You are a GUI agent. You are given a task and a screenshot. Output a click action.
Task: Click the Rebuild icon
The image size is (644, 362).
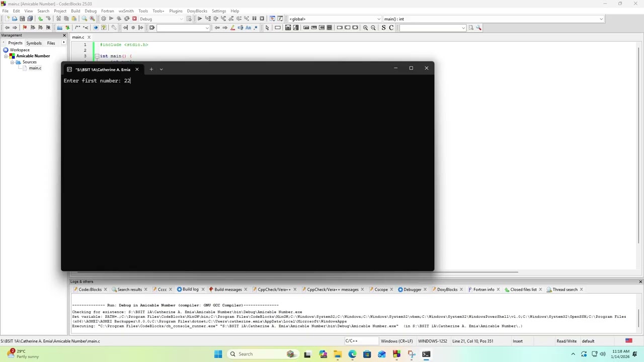(x=127, y=19)
